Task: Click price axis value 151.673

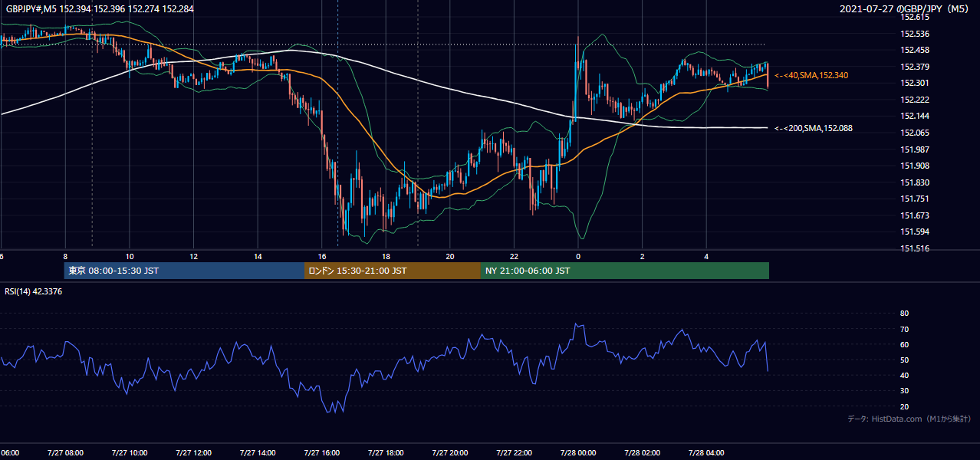Action: pos(914,215)
